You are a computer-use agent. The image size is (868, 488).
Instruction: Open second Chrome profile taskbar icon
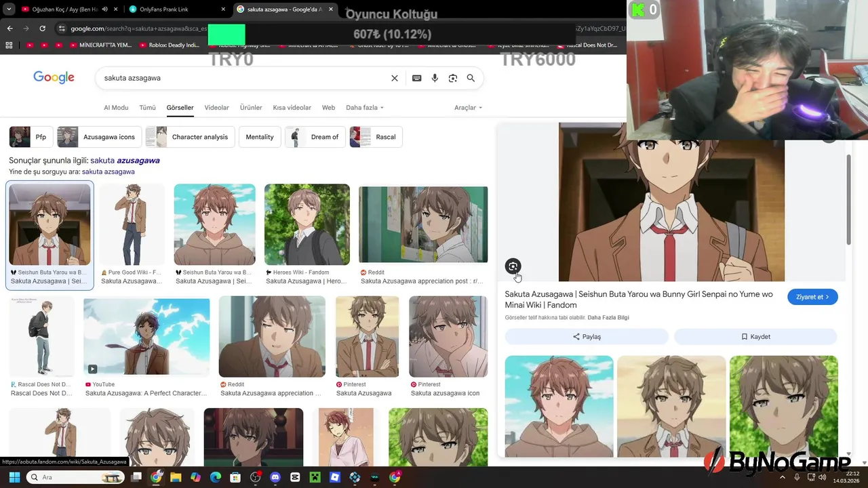395,477
